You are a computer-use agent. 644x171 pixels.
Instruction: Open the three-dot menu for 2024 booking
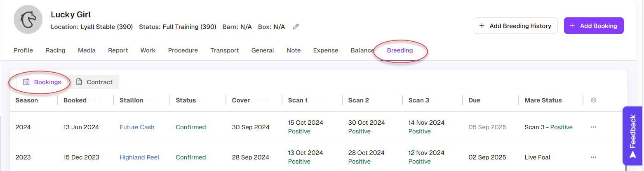click(x=594, y=127)
